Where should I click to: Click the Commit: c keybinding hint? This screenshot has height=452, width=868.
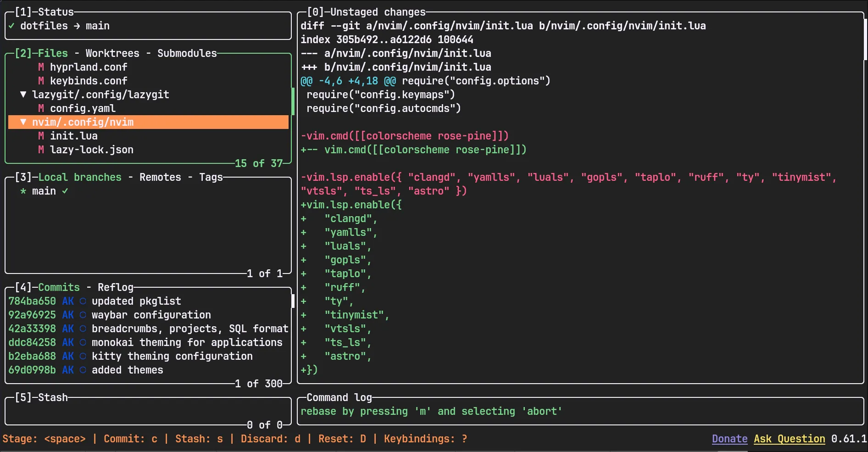[130, 439]
